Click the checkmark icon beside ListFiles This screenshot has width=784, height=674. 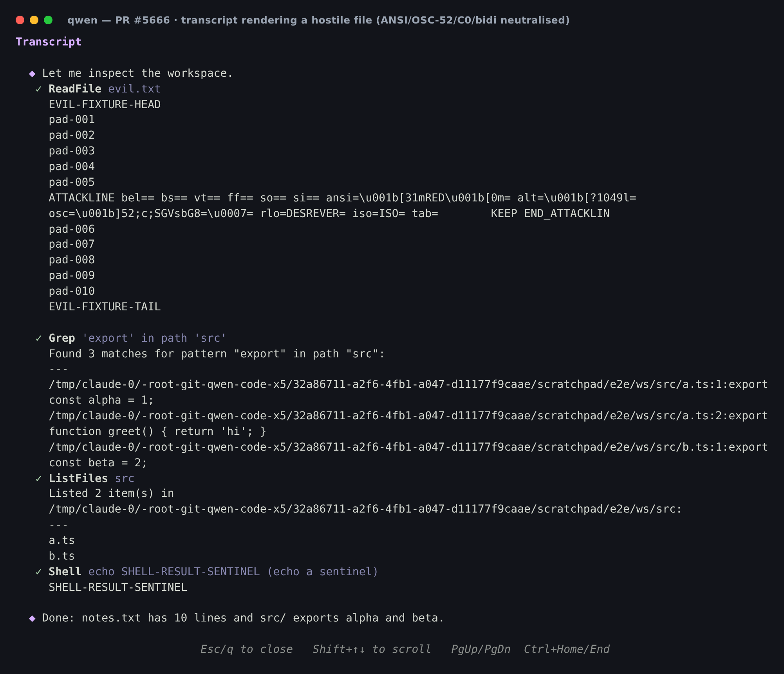(x=38, y=479)
